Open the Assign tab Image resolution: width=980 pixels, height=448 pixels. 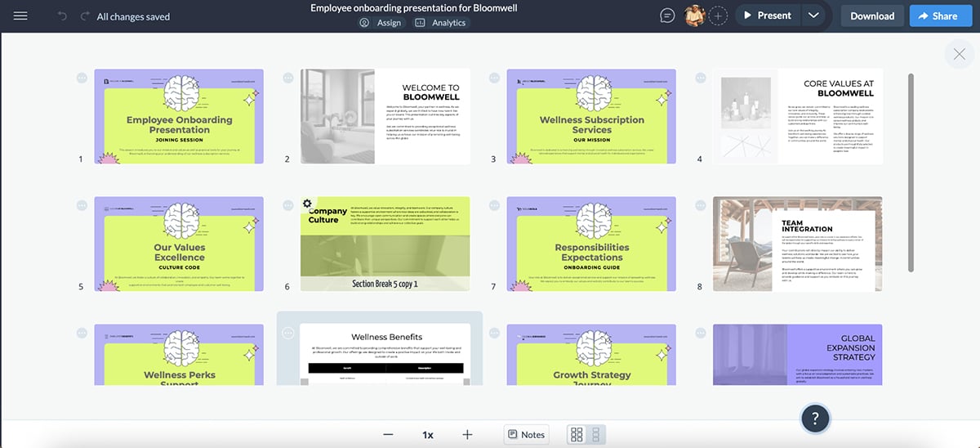coord(381,23)
